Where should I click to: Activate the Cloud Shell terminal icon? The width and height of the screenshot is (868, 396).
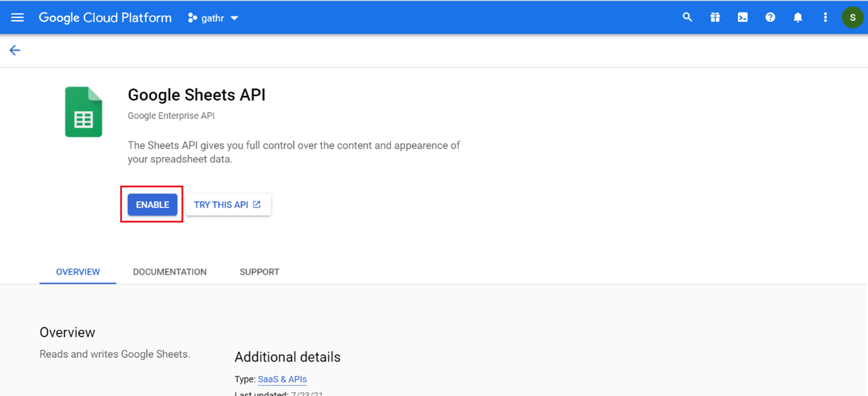(x=742, y=17)
